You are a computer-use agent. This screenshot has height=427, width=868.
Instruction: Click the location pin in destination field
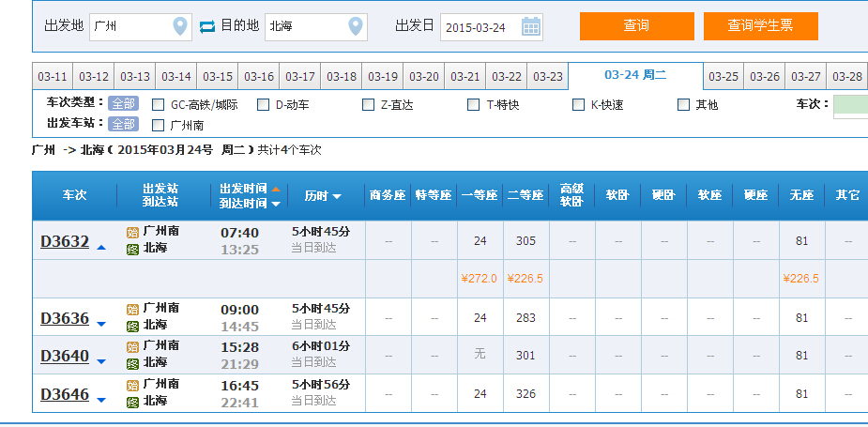[356, 26]
